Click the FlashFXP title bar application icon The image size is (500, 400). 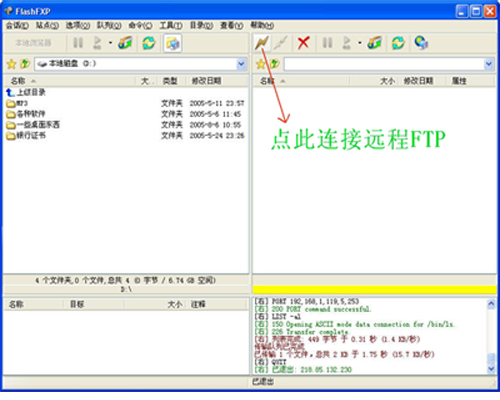pos(8,11)
